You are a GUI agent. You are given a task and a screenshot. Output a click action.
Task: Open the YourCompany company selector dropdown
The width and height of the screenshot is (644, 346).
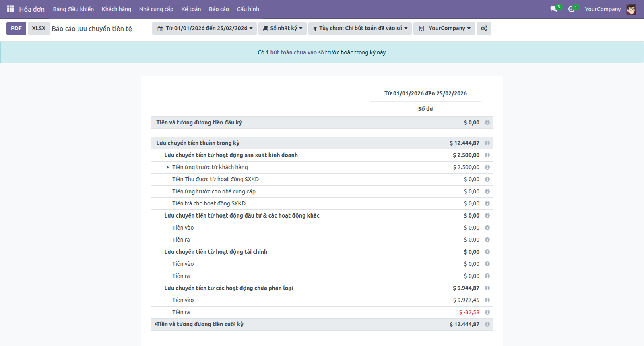[x=444, y=28]
